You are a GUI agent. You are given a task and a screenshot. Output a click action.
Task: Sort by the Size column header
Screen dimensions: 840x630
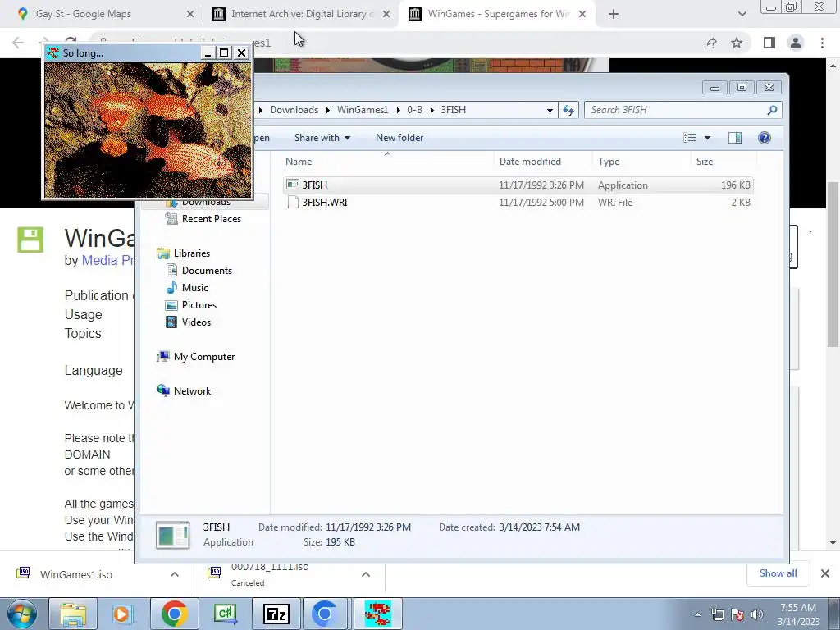tap(724, 162)
